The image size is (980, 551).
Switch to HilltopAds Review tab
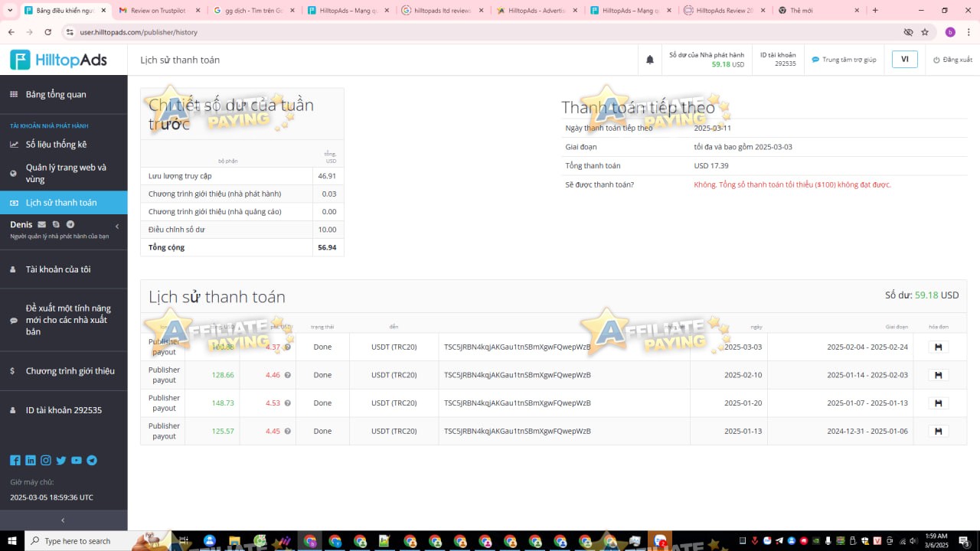click(x=724, y=11)
